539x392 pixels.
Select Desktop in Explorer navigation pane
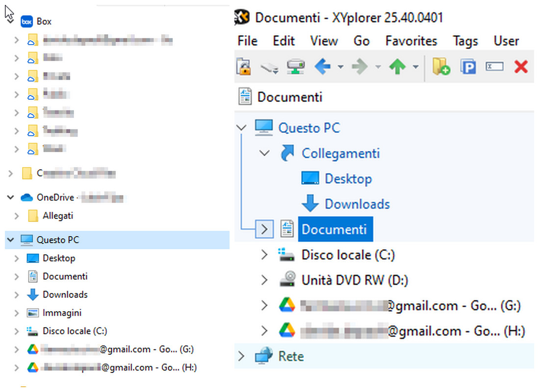tap(59, 258)
